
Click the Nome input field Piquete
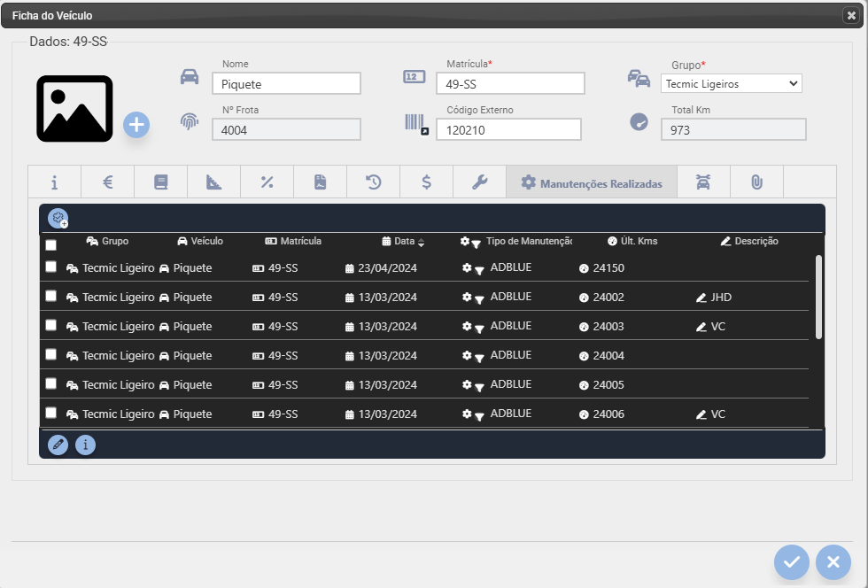point(286,83)
